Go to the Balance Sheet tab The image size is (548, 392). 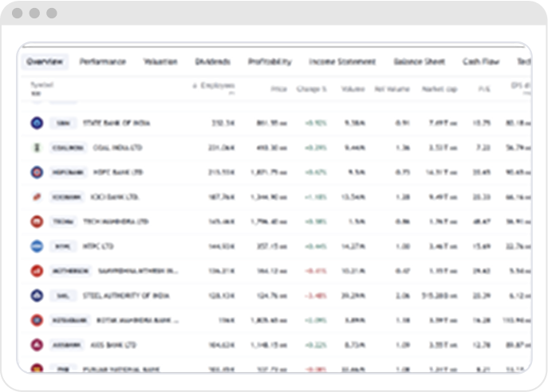click(419, 61)
